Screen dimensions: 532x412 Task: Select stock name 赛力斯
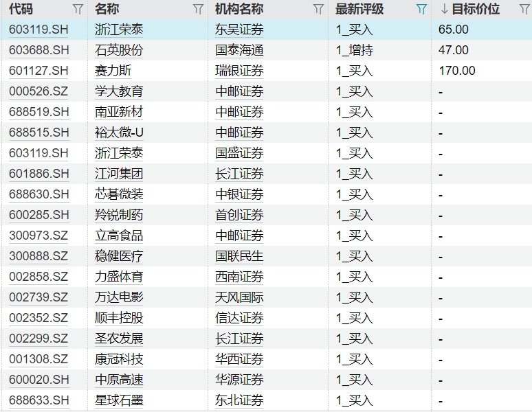[113, 71]
